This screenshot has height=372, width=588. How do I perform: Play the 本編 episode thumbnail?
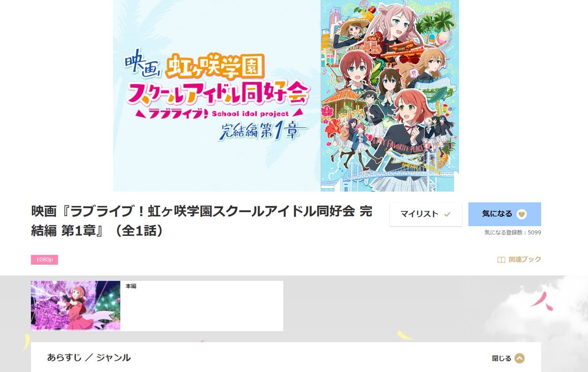75,306
